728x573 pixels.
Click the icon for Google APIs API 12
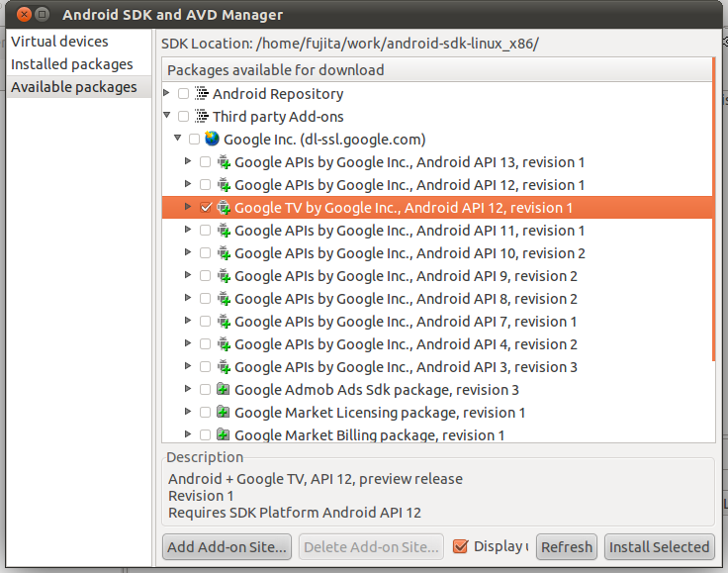click(224, 184)
